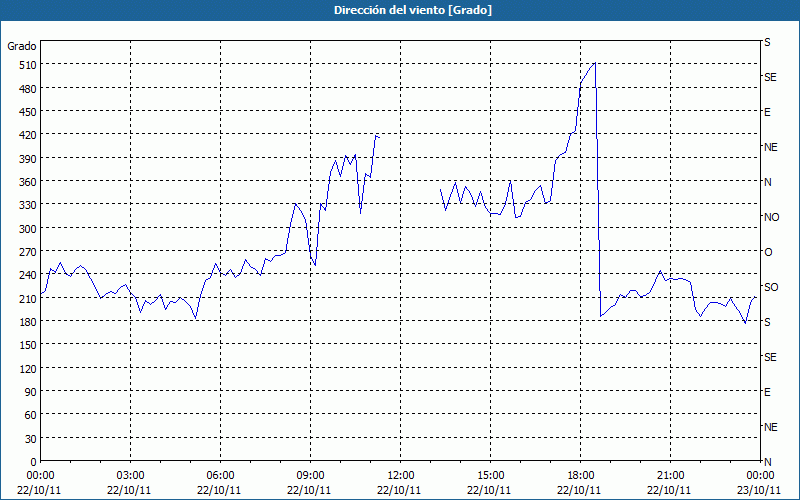Viewport: 800px width, 500px height.
Task: Select the 480 tick label on left axis
Action: [28, 89]
